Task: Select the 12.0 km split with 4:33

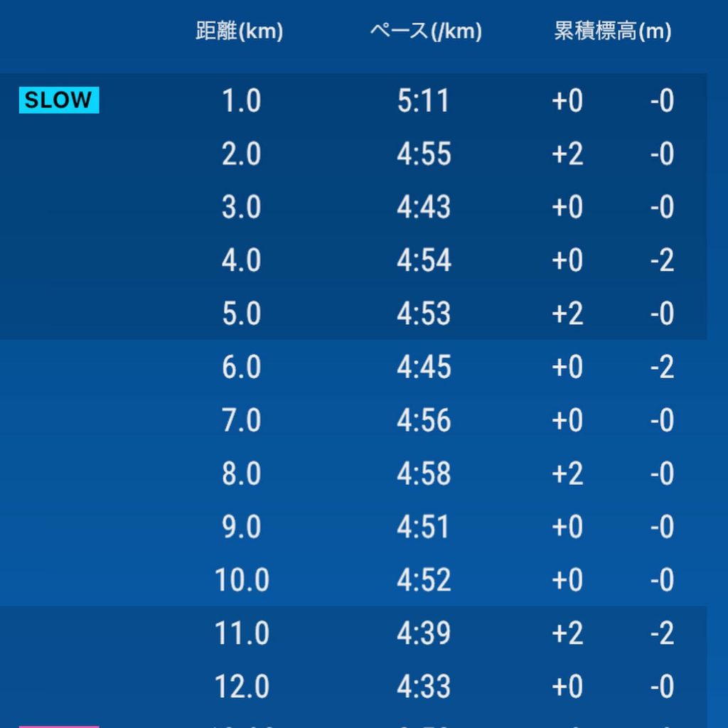Action: pyautogui.click(x=353, y=687)
